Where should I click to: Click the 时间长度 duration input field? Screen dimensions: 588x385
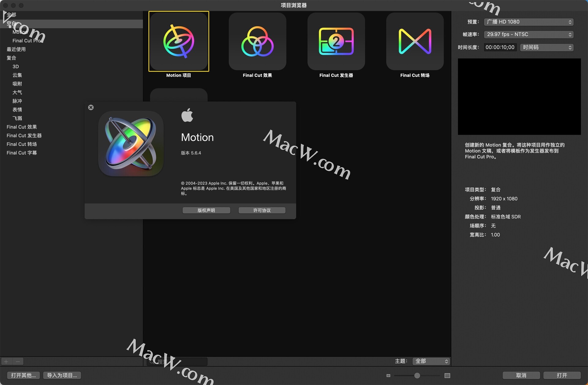(500, 47)
